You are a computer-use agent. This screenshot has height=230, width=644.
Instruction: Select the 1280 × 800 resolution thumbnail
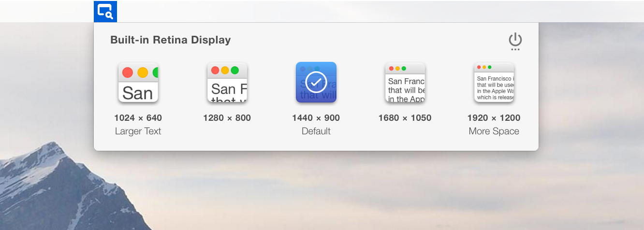pyautogui.click(x=227, y=82)
